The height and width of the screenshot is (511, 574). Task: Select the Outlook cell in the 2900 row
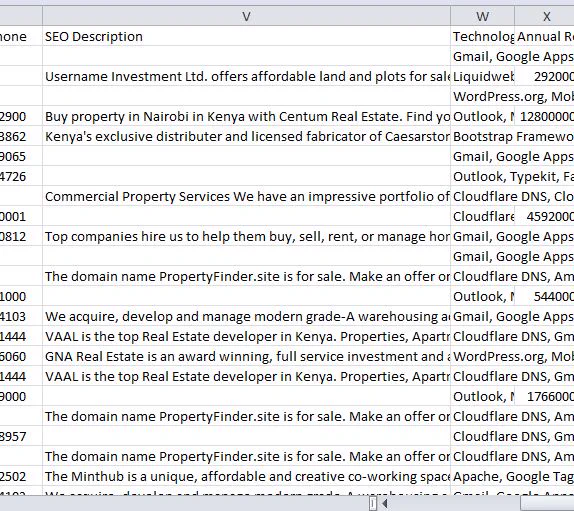coord(482,116)
